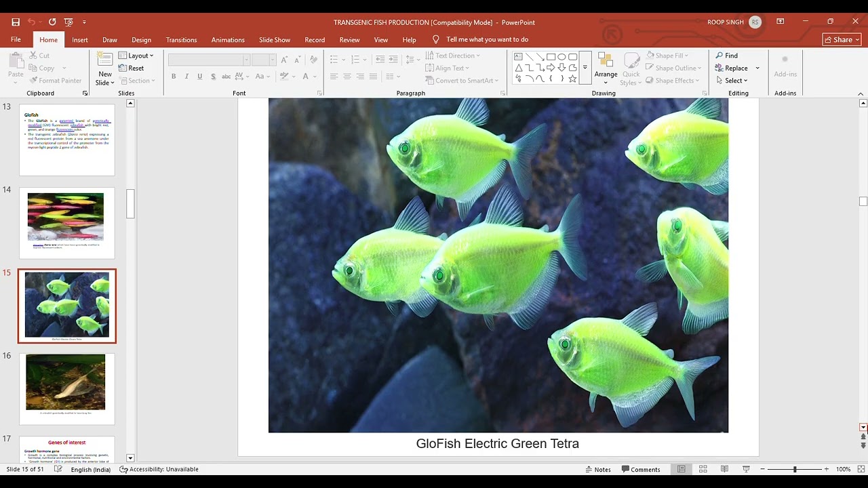The height and width of the screenshot is (488, 868).
Task: Click the Replace button
Action: pyautogui.click(x=732, y=68)
